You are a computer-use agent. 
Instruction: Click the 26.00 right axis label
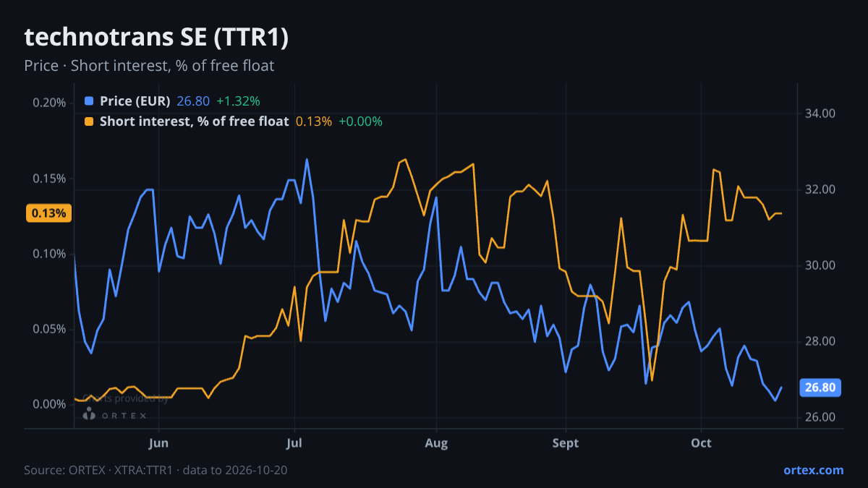[x=820, y=417]
